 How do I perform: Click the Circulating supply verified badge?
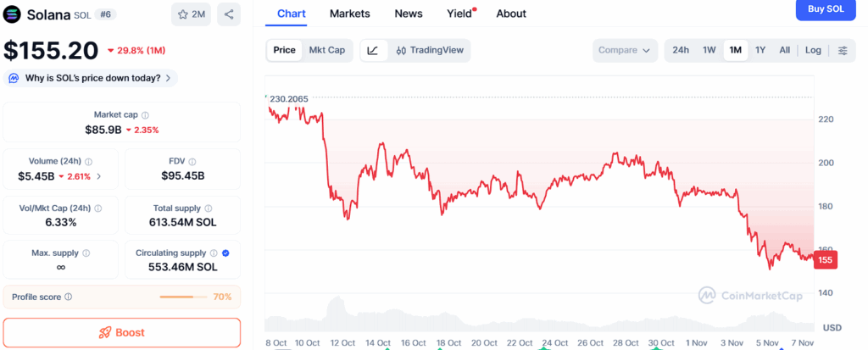point(225,253)
